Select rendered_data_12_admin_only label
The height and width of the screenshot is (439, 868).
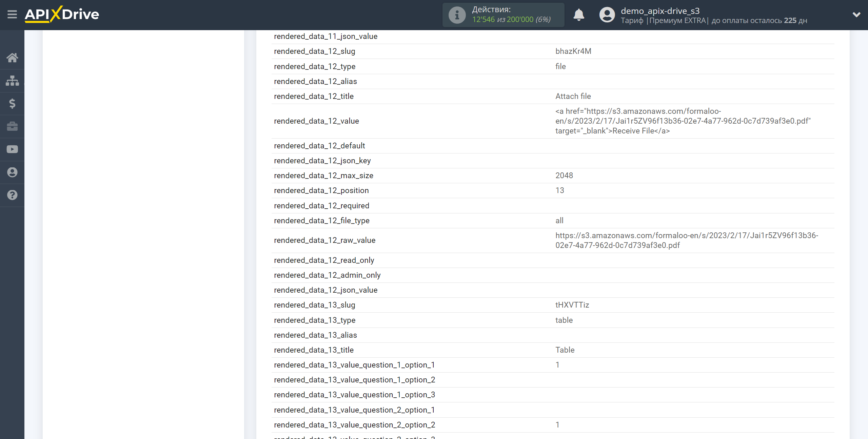pos(327,275)
